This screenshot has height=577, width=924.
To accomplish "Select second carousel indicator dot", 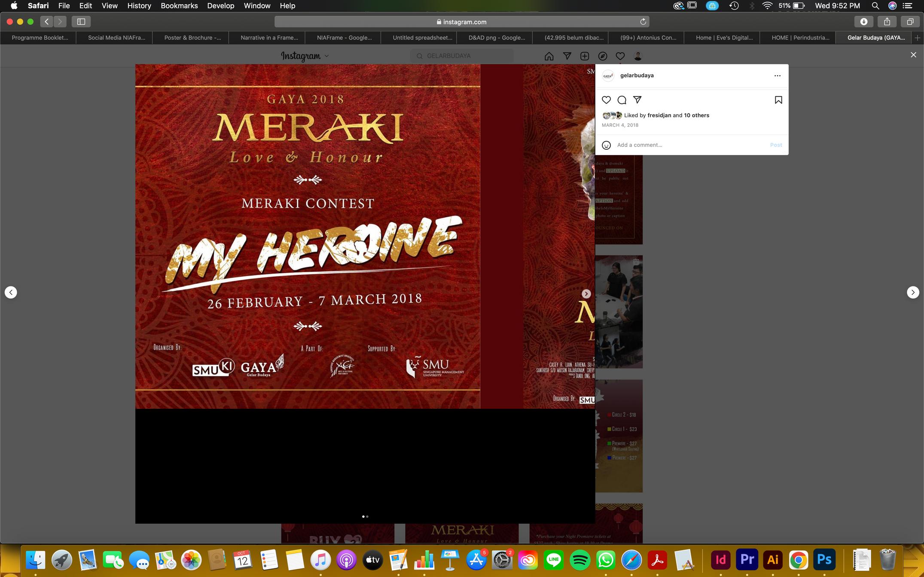I will (367, 516).
